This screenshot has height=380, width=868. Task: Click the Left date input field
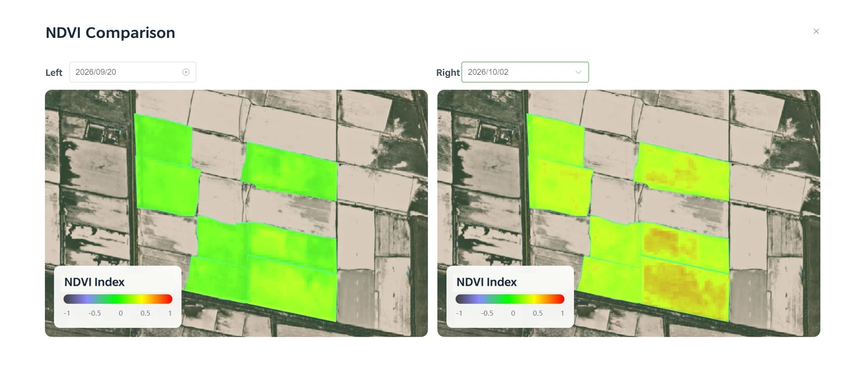tap(133, 72)
